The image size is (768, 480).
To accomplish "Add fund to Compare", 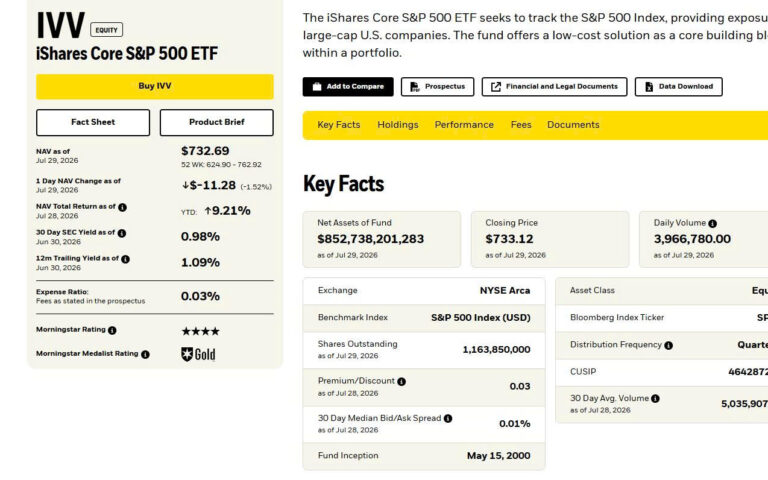I will click(x=348, y=87).
